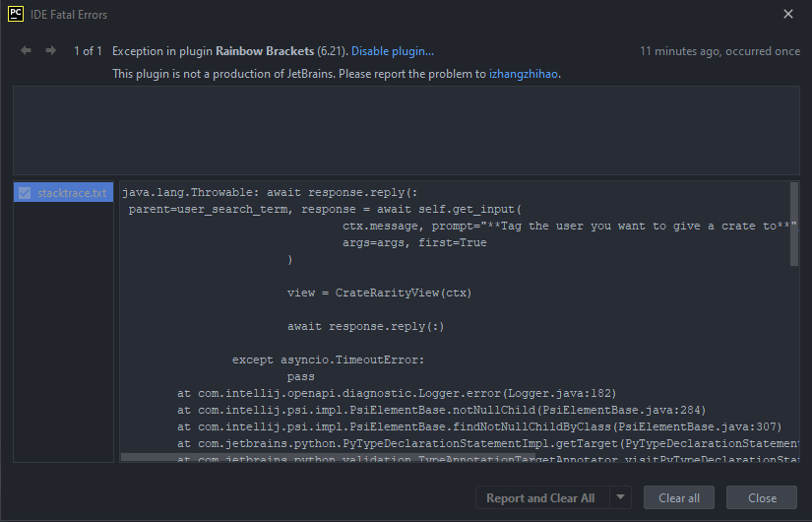Viewport: 812px width, 522px height.
Task: Click the notNullChild(PsiElementBase.java:284) stack line
Action: (442, 410)
